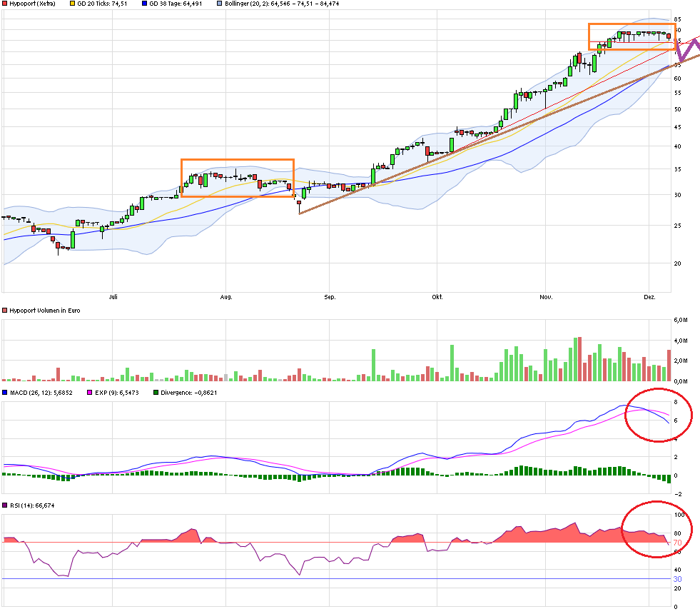
Task: Click the 'Nov.' time axis label
Action: [546, 297]
